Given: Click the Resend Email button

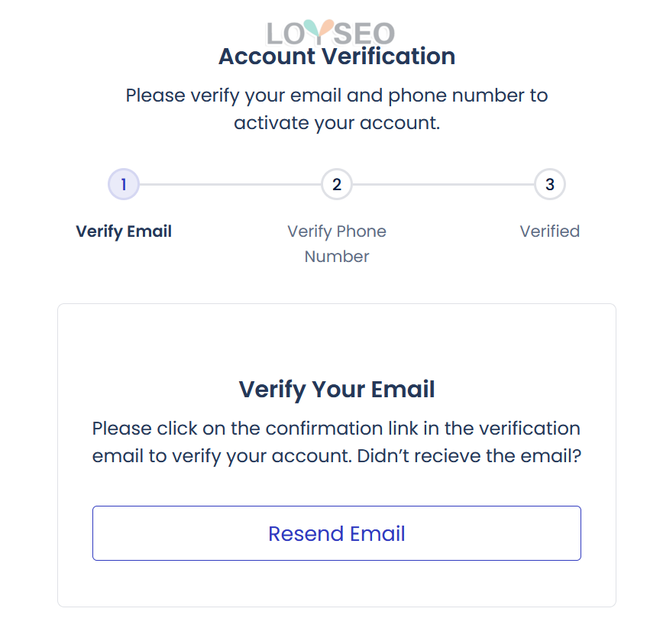Looking at the screenshot, I should tap(336, 533).
